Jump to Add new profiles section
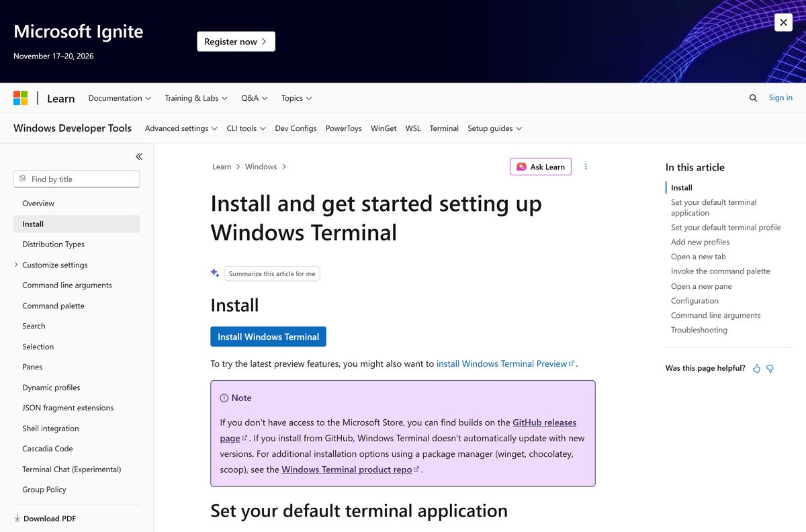806x532 pixels. pos(700,242)
